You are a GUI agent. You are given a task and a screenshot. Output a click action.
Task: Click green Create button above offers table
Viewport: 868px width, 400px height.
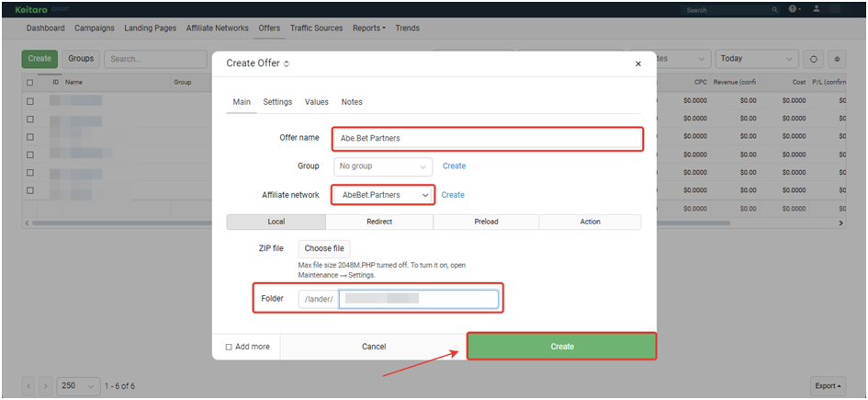click(x=39, y=59)
